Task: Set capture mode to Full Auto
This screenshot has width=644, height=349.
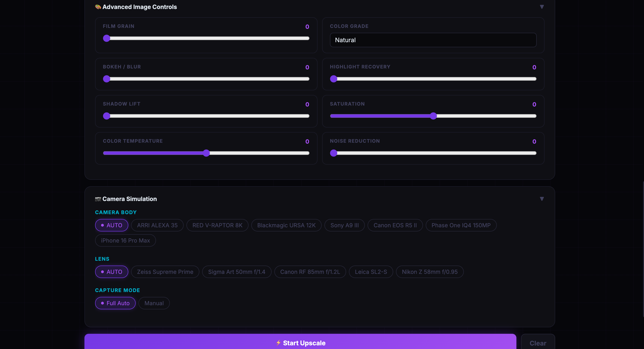Action: pos(115,303)
